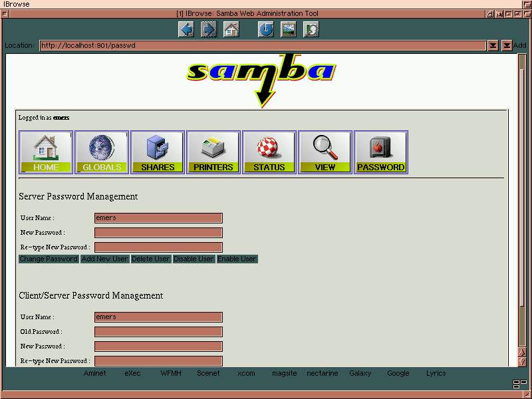The image size is (532, 399).
Task: Open the STATUS boing-ball icon
Action: click(x=269, y=152)
